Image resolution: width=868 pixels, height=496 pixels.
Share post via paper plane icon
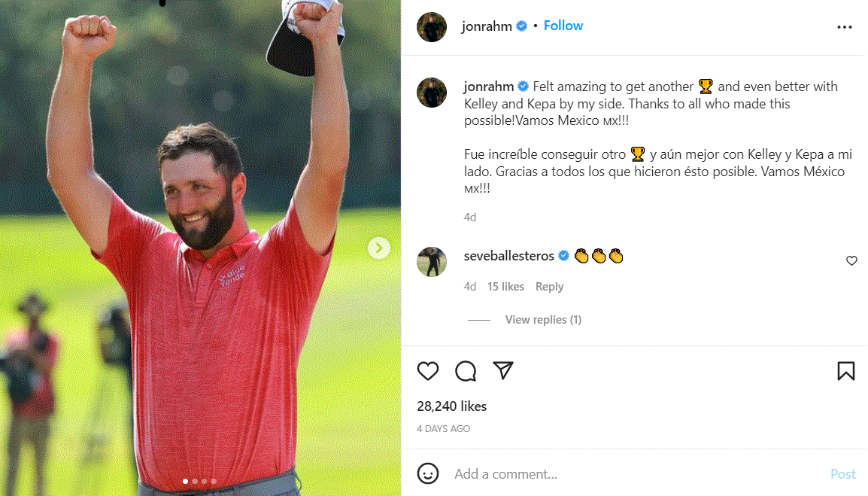pos(503,370)
